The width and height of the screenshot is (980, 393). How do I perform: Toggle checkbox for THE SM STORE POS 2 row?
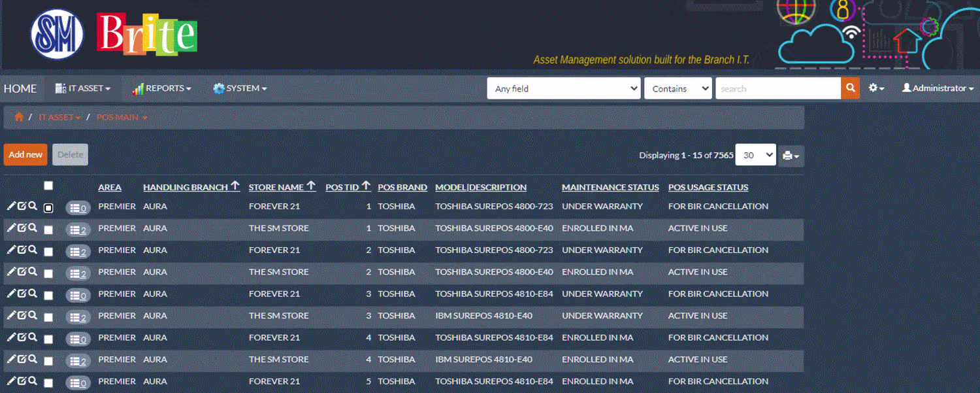pyautogui.click(x=48, y=274)
